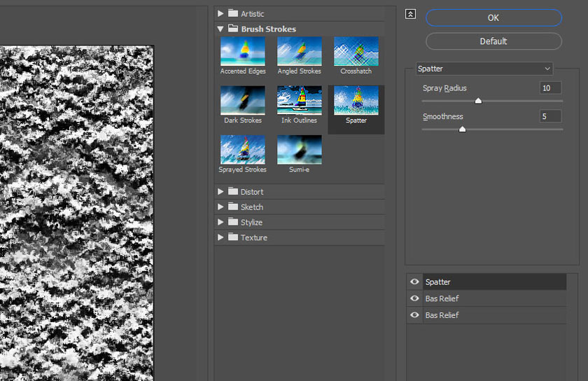This screenshot has height=381, width=588.
Task: Pick the Dark Strokes filter thumbnail
Action: [243, 101]
